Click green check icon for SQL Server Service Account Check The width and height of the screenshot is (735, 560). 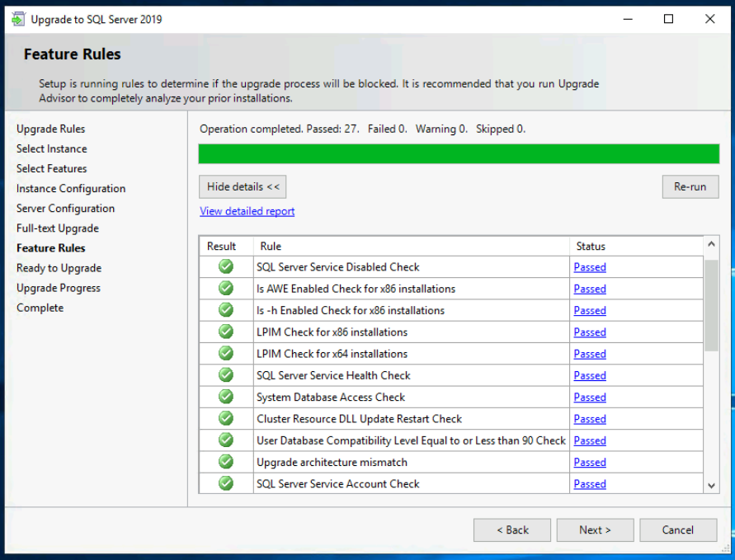(226, 483)
